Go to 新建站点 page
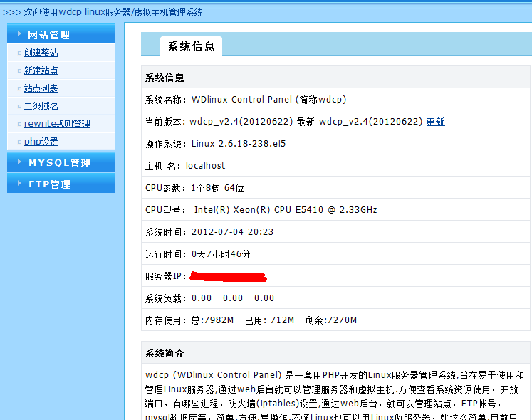The height and width of the screenshot is (420, 532). pos(41,70)
